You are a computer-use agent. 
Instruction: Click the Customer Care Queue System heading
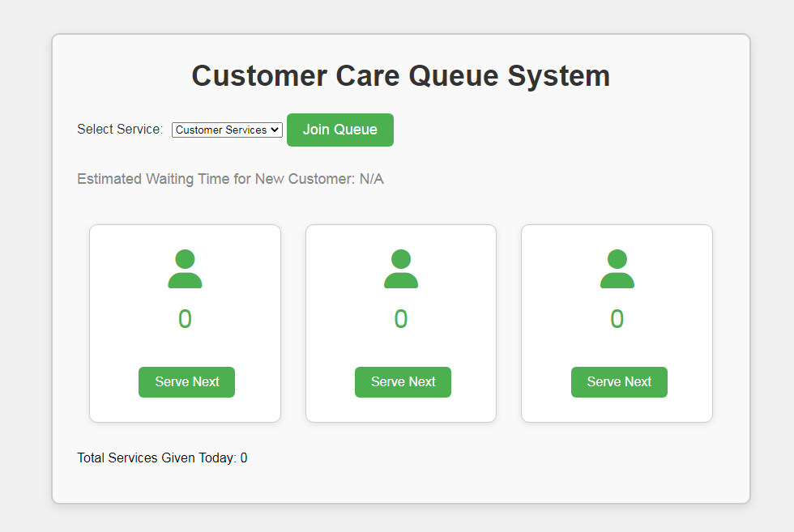tap(400, 75)
